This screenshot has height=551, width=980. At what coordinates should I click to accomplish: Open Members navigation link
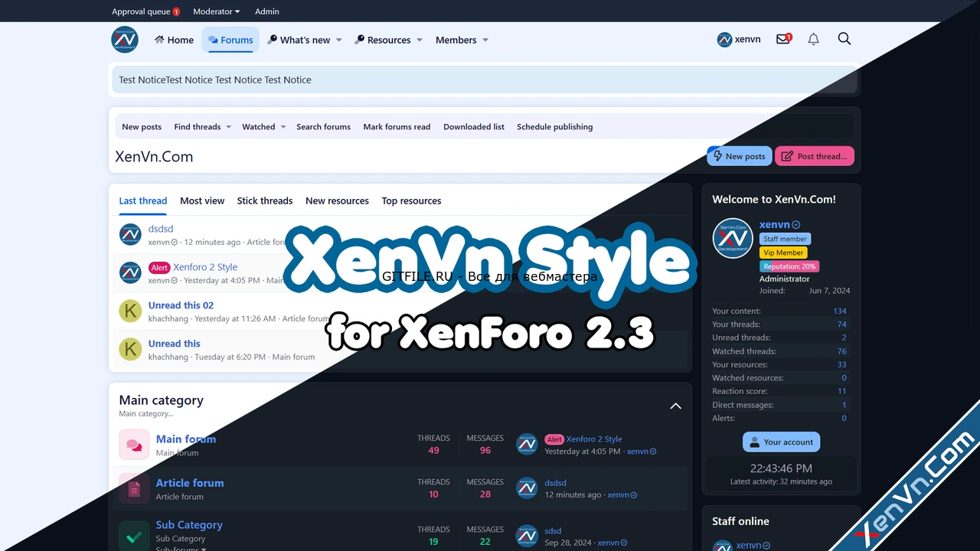tap(456, 40)
